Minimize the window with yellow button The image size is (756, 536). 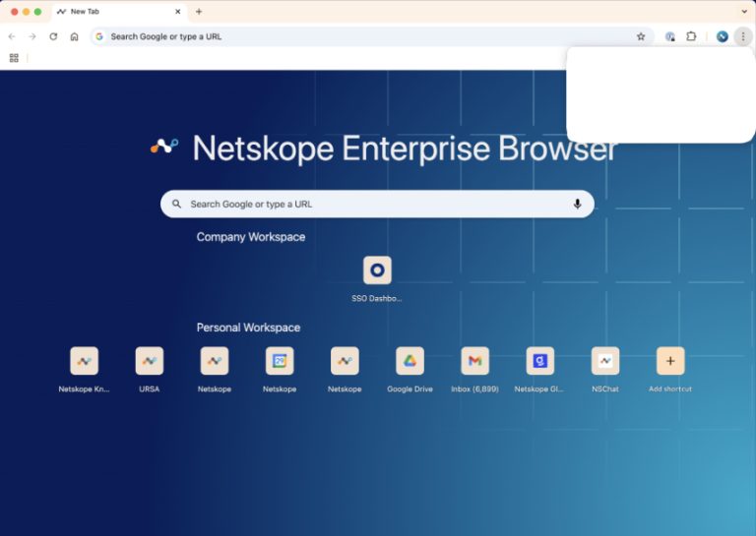click(26, 12)
